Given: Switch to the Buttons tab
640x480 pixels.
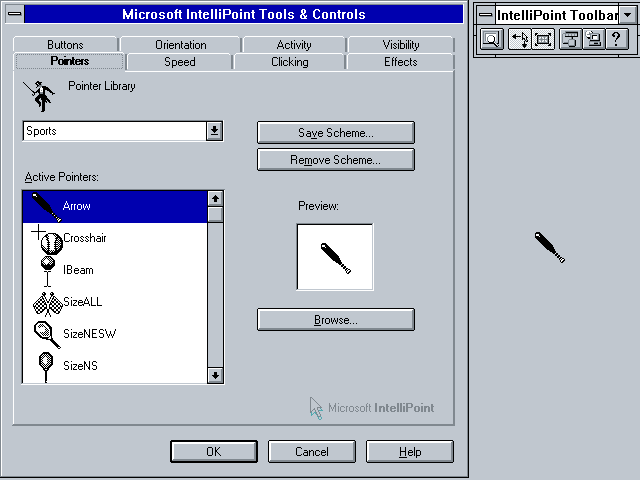Looking at the screenshot, I should point(65,44).
